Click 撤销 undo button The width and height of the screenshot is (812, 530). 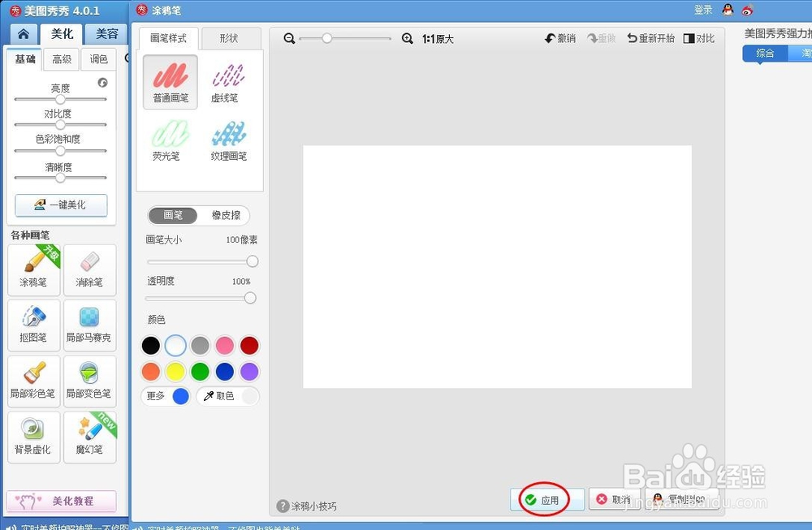(560, 38)
